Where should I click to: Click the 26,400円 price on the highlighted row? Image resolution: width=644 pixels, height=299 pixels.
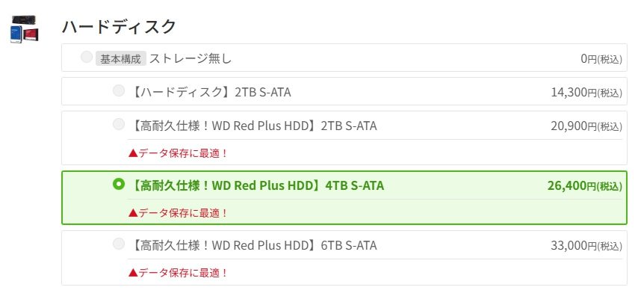[x=584, y=186]
